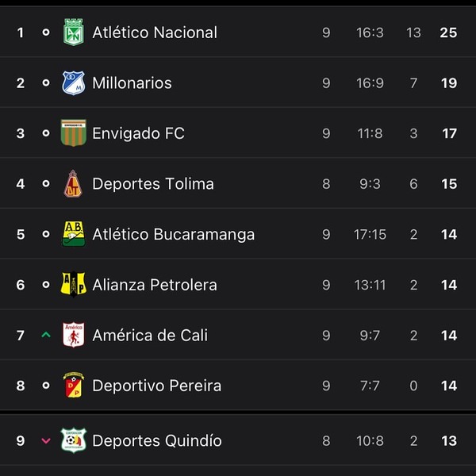Image resolution: width=476 pixels, height=476 pixels.
Task: Tap the Deportes Quindío green crest
Action: click(x=74, y=440)
